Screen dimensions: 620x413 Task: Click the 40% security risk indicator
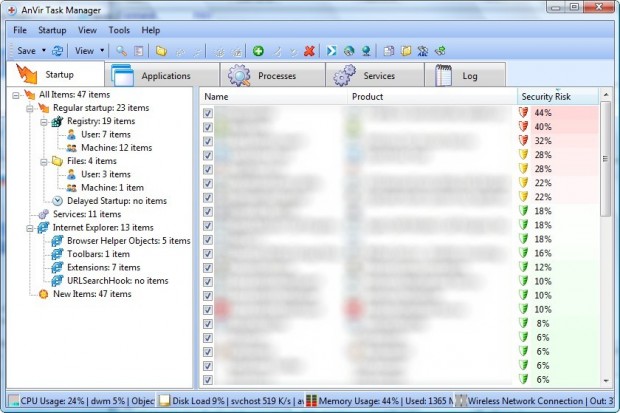(x=542, y=127)
